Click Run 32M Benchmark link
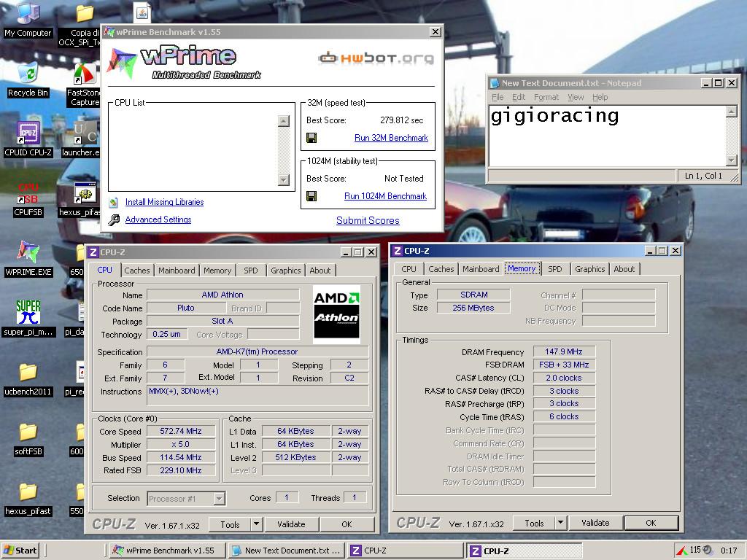 pos(391,138)
